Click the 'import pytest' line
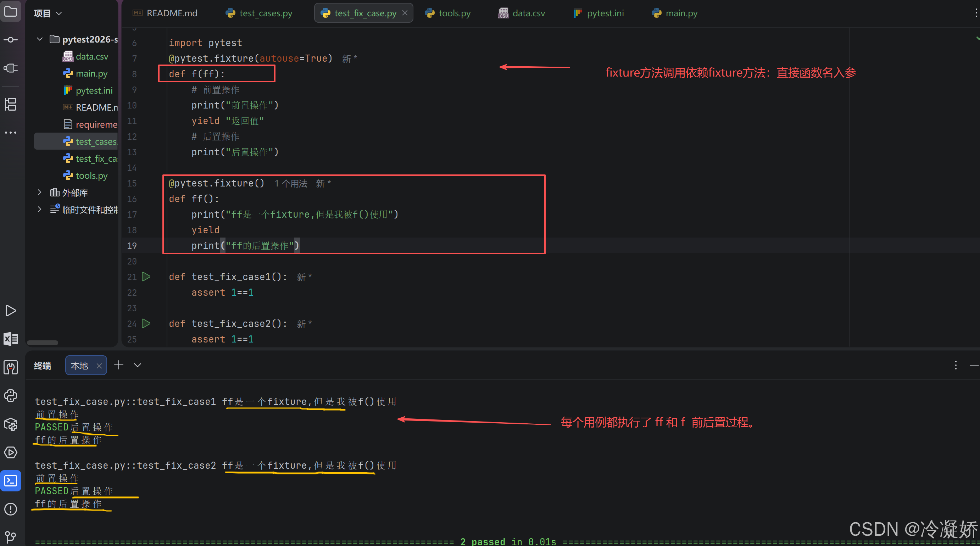The height and width of the screenshot is (546, 980). tap(205, 43)
